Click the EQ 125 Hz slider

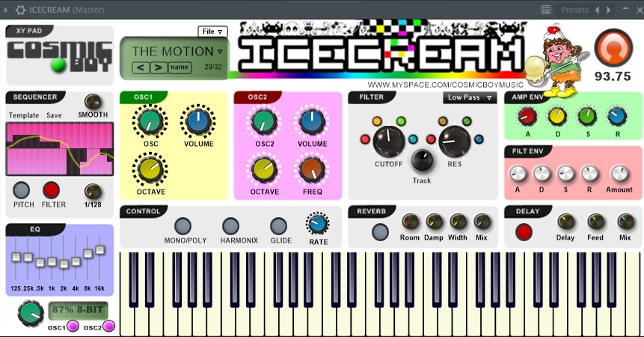click(16, 259)
